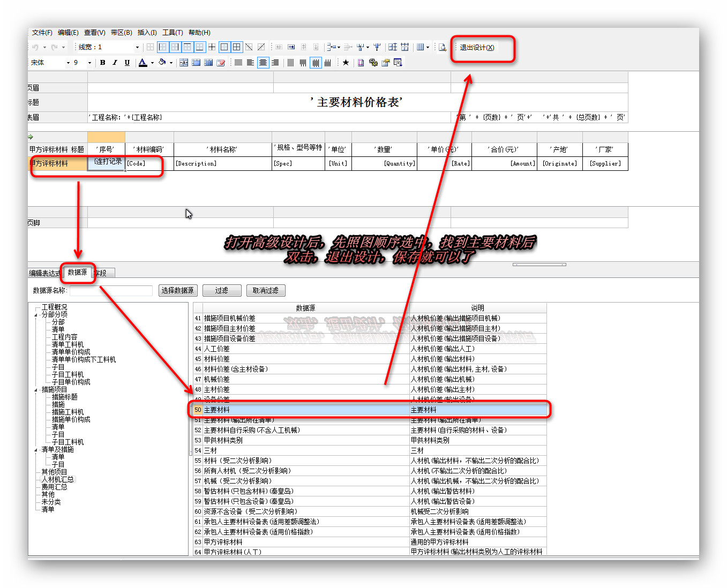Click the redo arrow icon
This screenshot has width=727, height=588.
(x=54, y=47)
